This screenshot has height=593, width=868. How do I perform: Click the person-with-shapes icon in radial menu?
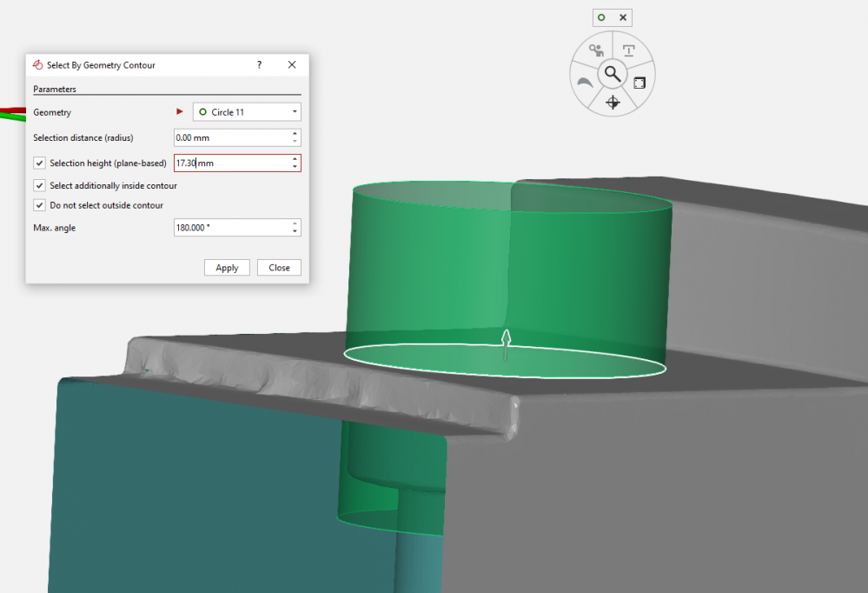click(596, 51)
